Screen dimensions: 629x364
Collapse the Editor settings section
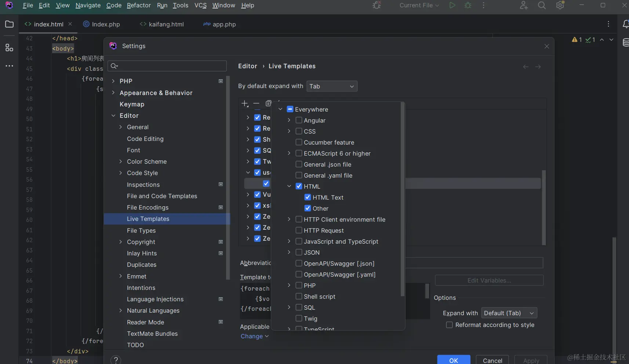pos(113,116)
